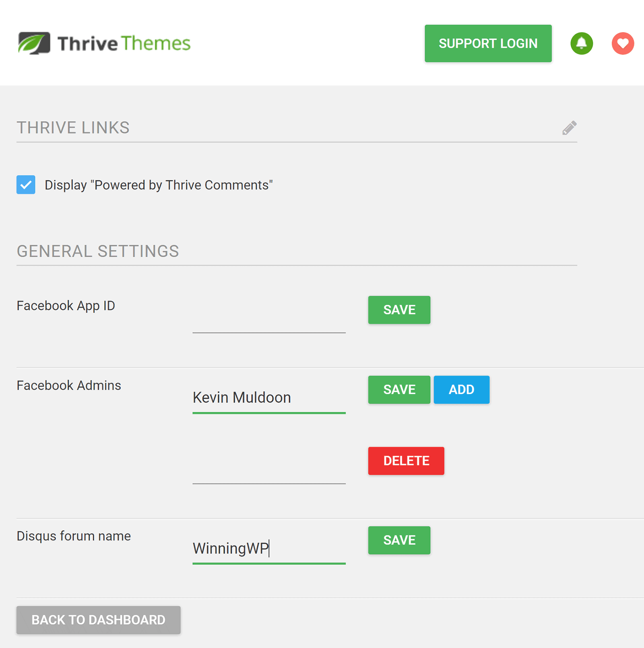644x648 pixels.
Task: Click the red heart icon
Action: 623,43
